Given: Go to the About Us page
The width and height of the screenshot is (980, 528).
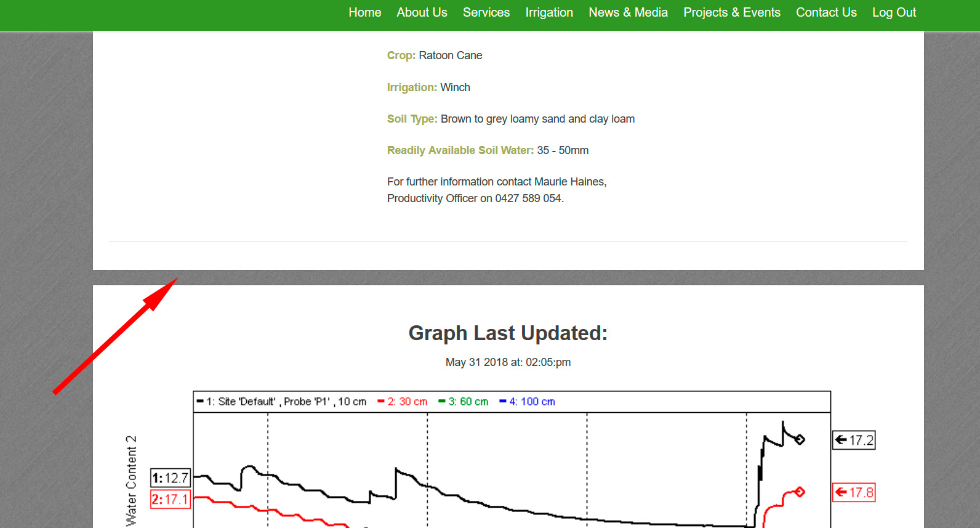Looking at the screenshot, I should click(422, 12).
